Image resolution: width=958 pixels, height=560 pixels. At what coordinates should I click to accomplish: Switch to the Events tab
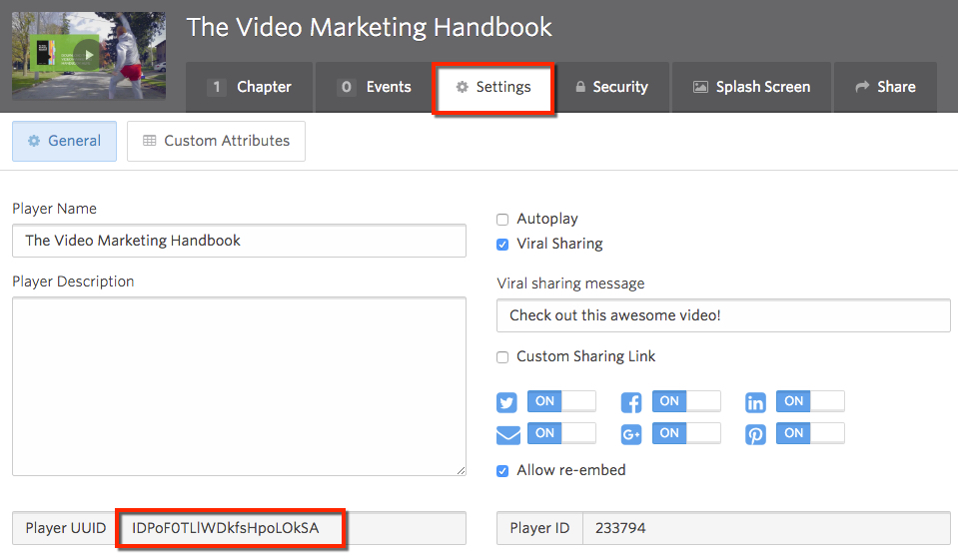click(x=374, y=87)
